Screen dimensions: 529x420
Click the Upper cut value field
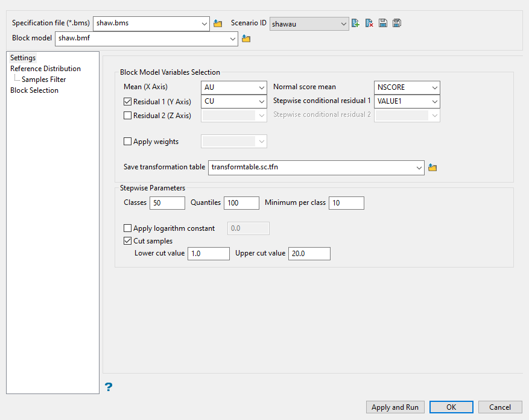point(309,254)
